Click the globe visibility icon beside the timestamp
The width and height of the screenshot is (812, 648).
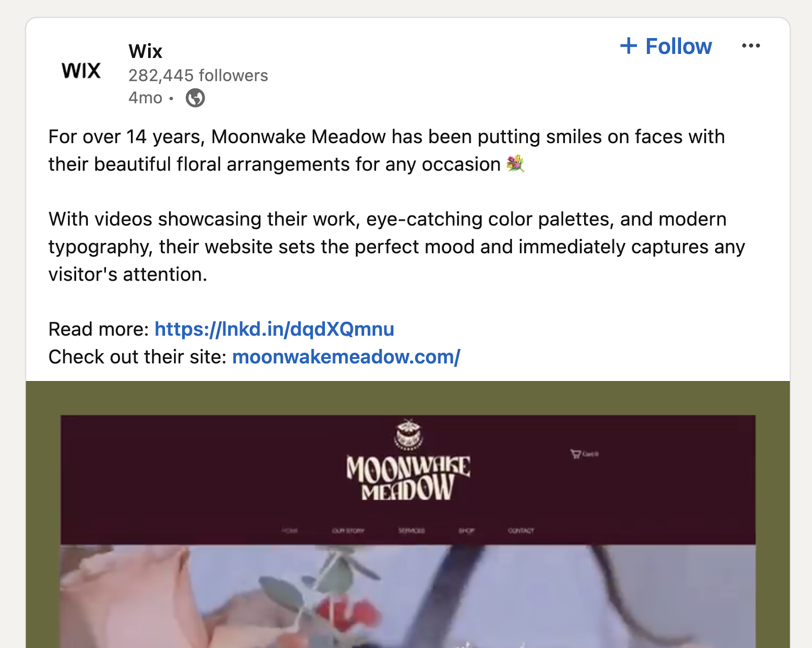tap(196, 96)
